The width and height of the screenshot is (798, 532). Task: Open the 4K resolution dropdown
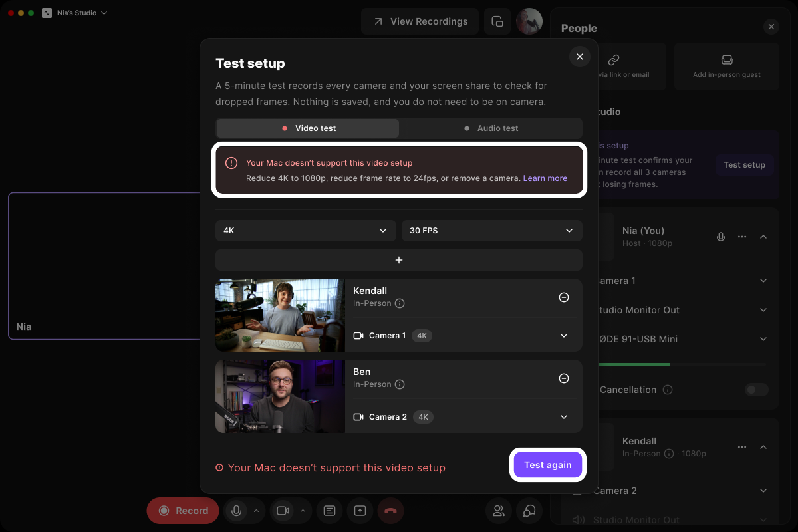click(x=306, y=231)
